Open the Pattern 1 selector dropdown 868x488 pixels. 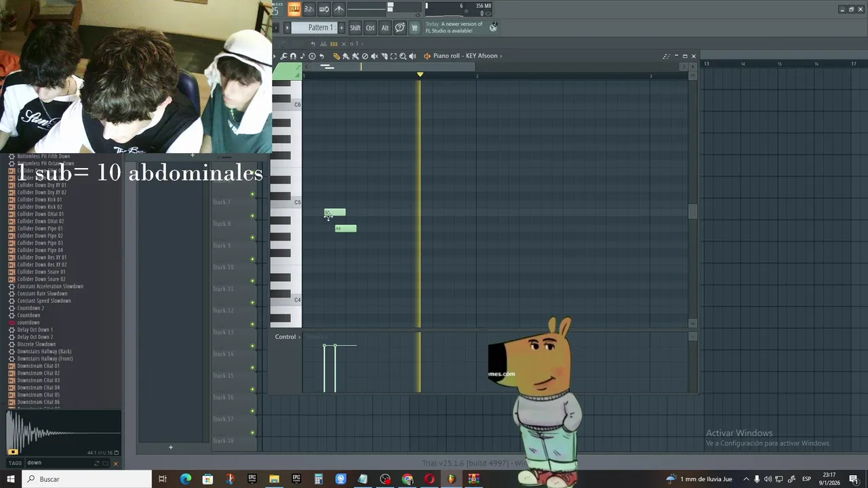click(x=315, y=28)
